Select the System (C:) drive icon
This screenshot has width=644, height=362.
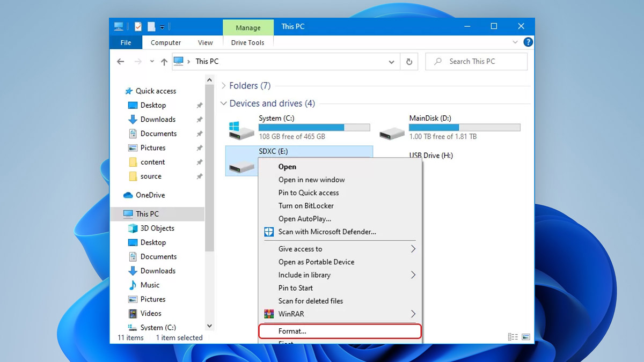241,130
